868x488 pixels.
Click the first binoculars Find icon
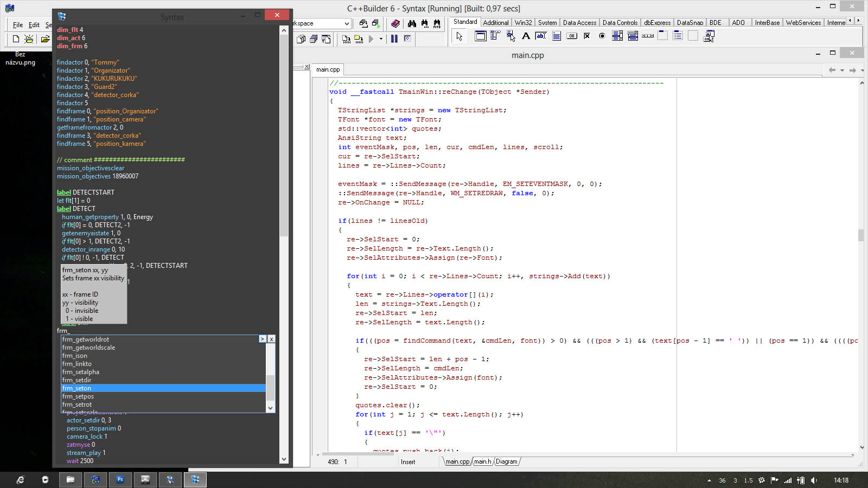[412, 23]
